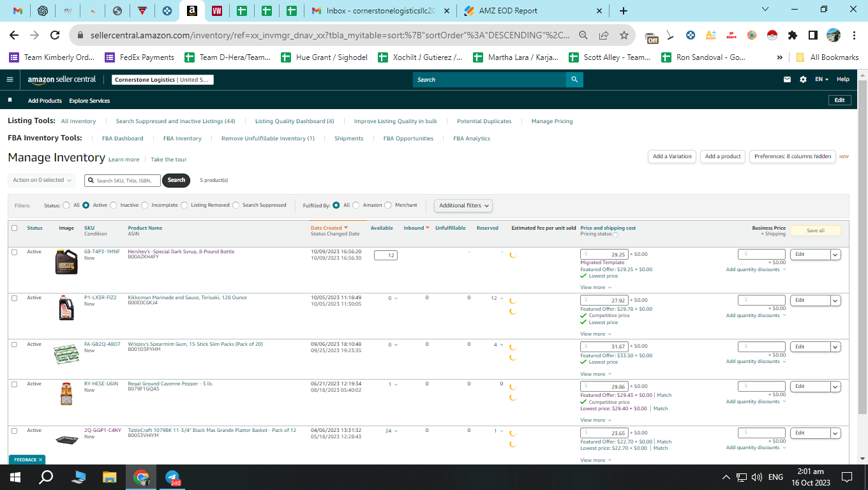Open the FBA Dashboard tab

(x=123, y=138)
